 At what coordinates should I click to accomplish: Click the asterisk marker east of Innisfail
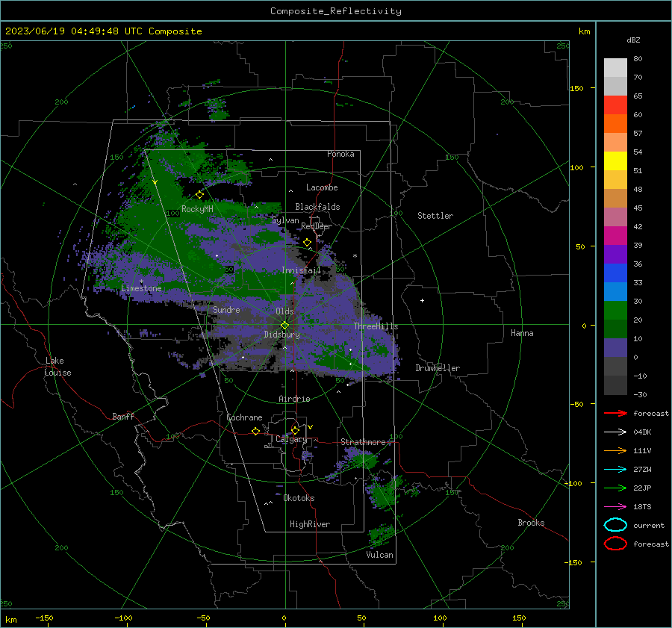[x=355, y=256]
